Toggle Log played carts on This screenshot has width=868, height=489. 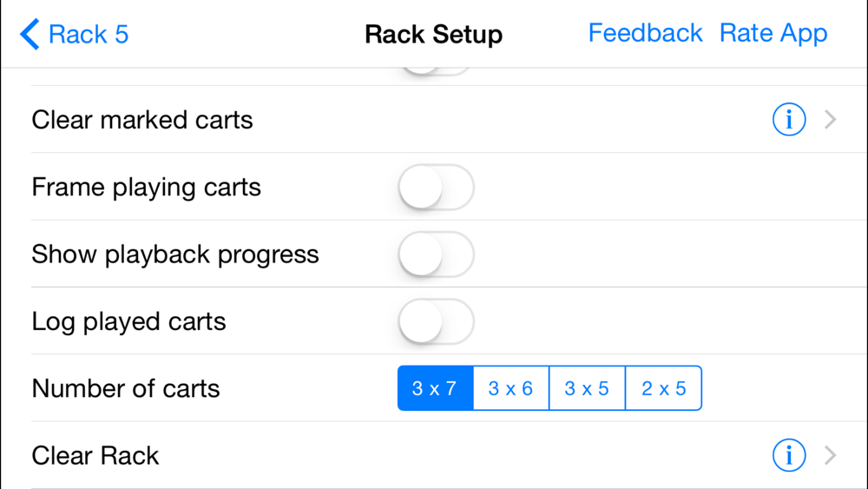pos(436,321)
